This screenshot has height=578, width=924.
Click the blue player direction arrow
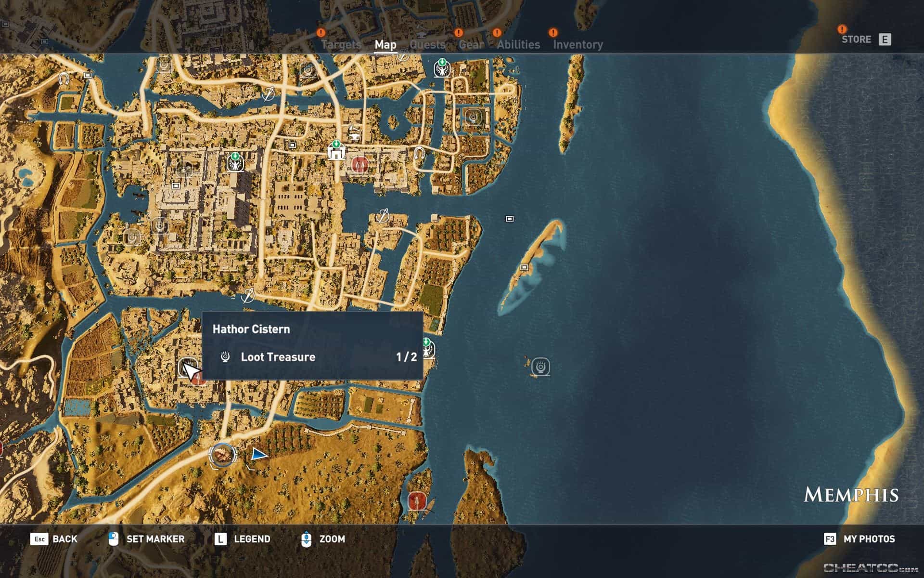[x=259, y=454]
